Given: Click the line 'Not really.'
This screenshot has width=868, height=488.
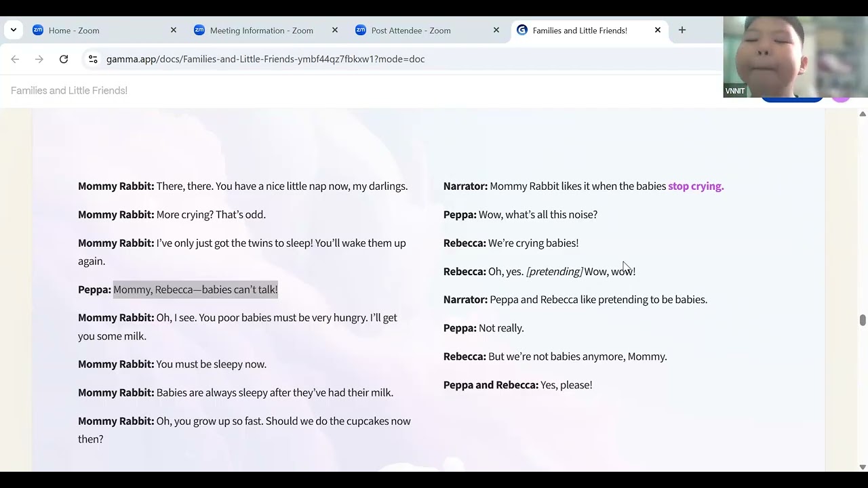Looking at the screenshot, I should point(501,328).
